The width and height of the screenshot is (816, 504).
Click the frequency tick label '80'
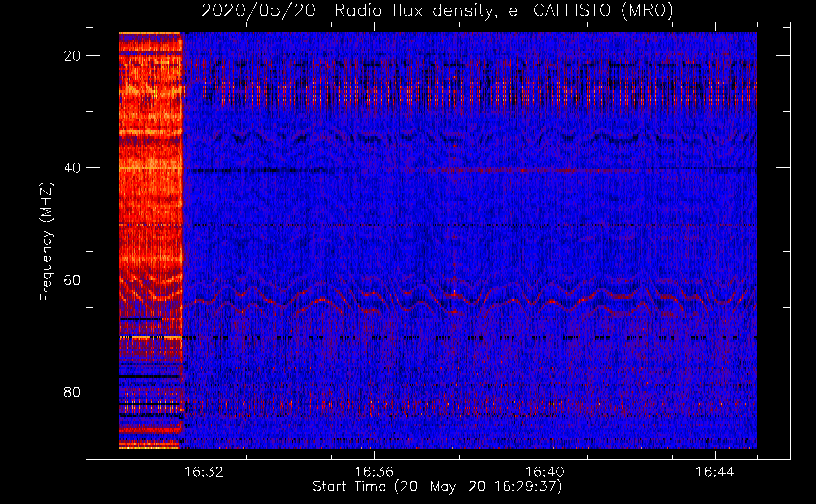(x=72, y=392)
